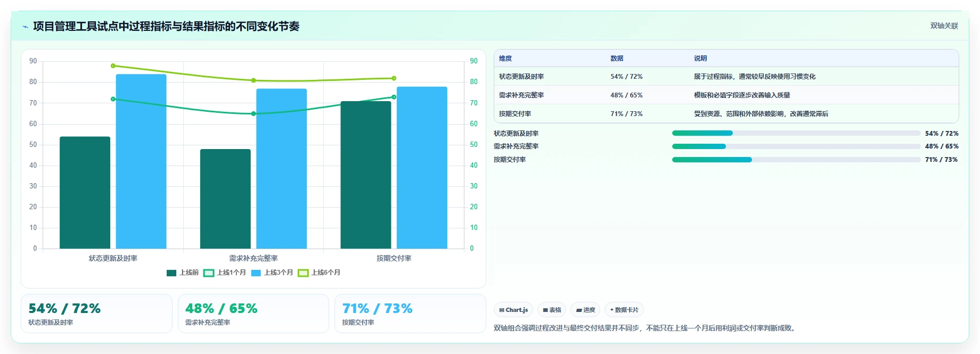The height and width of the screenshot is (354, 980).
Task: Click 54% / 72% beside the progress bar
Action: (x=942, y=134)
